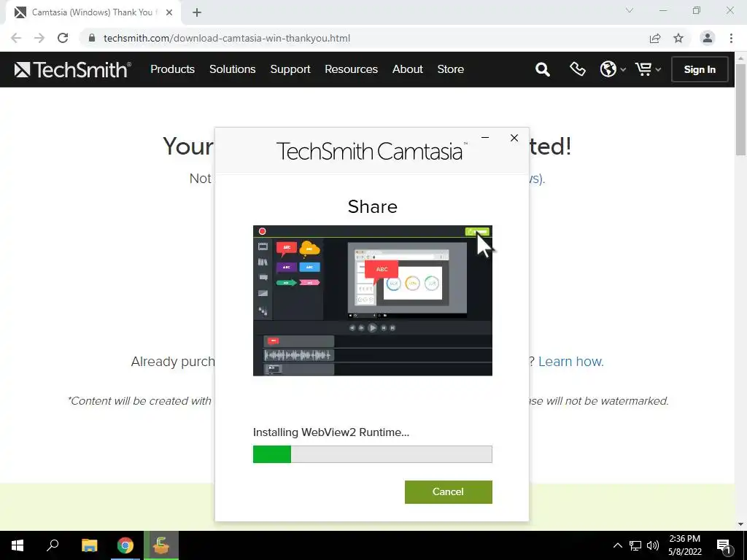
Task: Click the 'Installing WebView2 Runtime...' status text
Action: coord(331,432)
